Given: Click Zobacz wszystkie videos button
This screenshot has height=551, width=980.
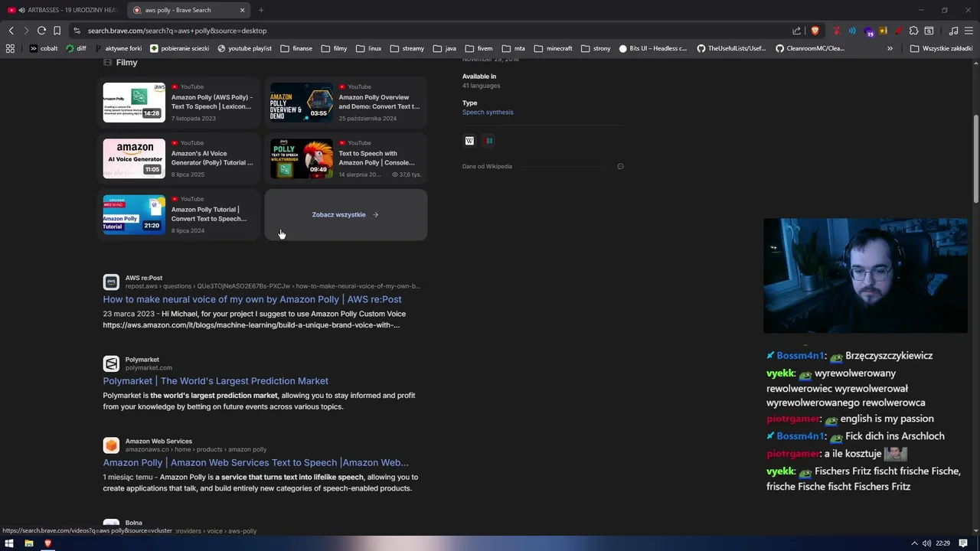Looking at the screenshot, I should pyautogui.click(x=345, y=214).
